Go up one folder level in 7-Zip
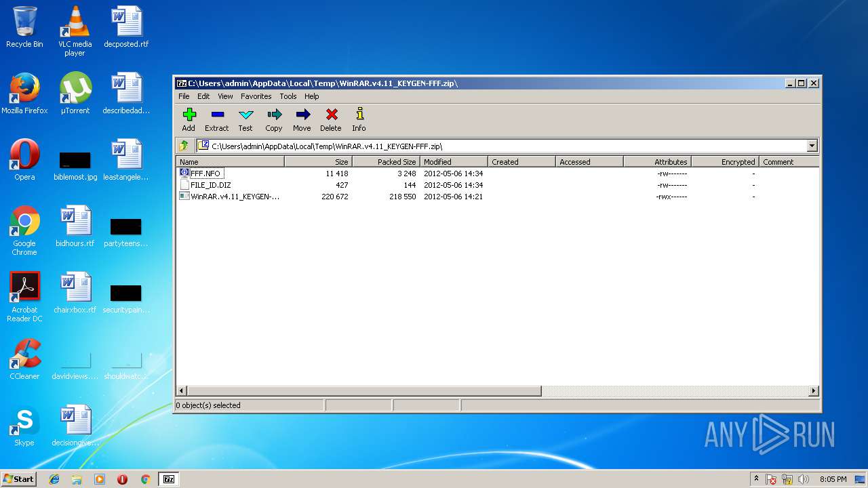Image resolution: width=868 pixels, height=488 pixels. 184,146
